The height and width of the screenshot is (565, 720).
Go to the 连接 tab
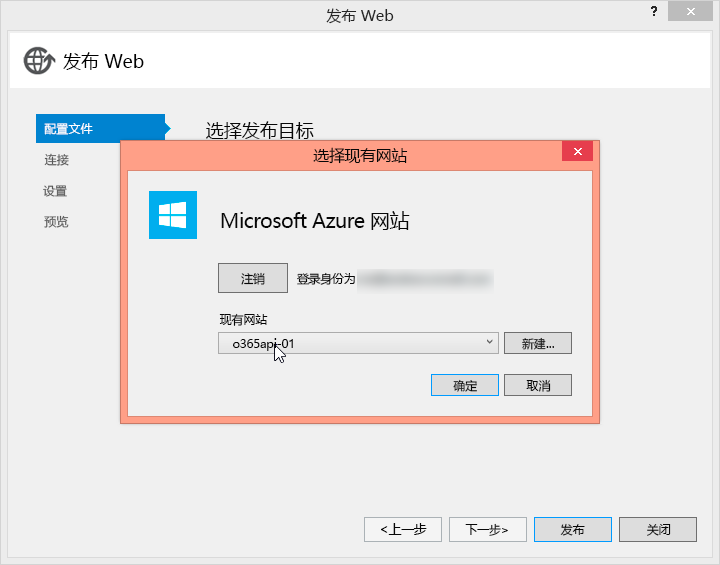[57, 160]
